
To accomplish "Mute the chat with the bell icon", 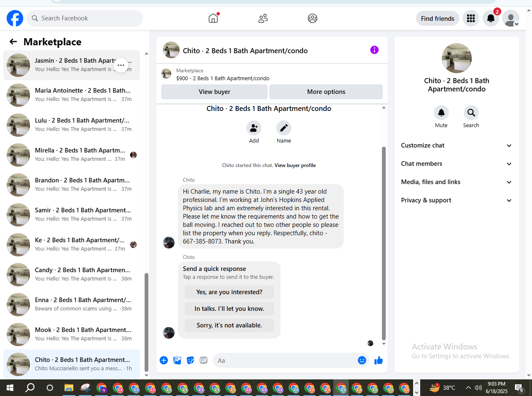I will point(441,113).
